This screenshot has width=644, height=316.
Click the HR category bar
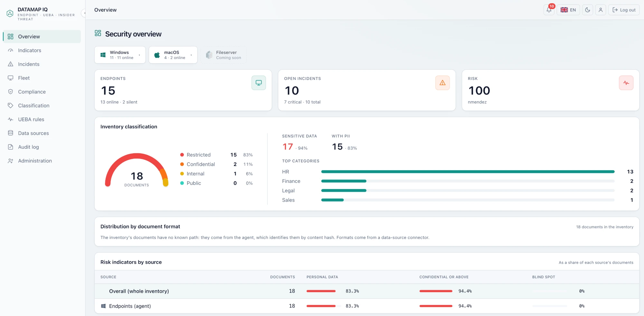468,172
